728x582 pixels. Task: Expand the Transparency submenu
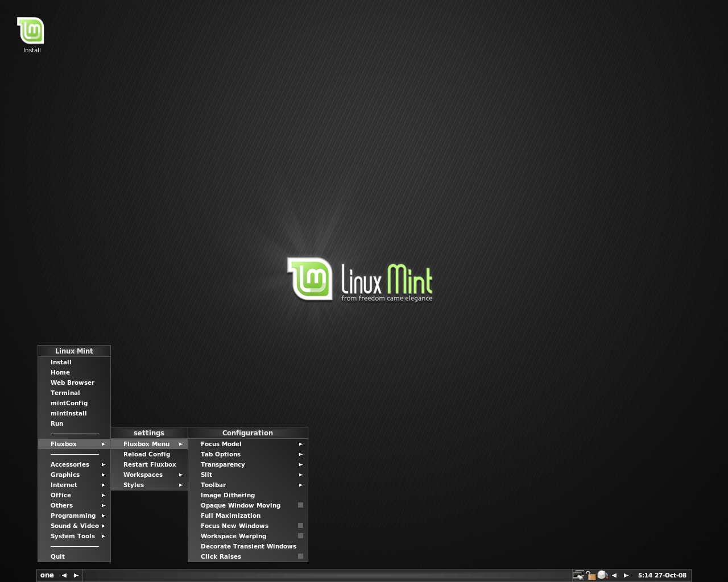(248, 464)
